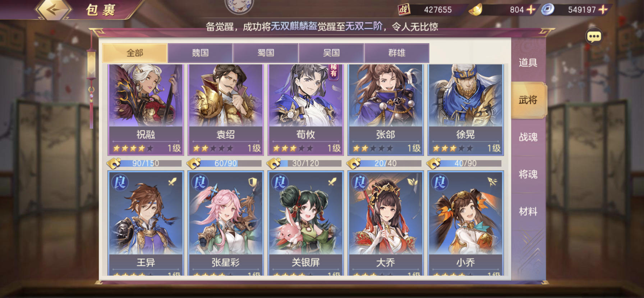Tap plus icon next to silver coins

(603, 9)
